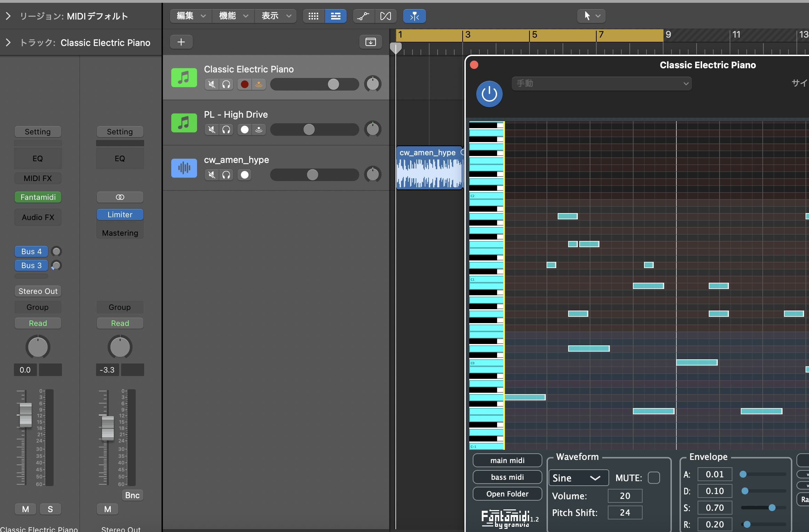Click the bass midi button
The height and width of the screenshot is (532, 809).
point(507,477)
